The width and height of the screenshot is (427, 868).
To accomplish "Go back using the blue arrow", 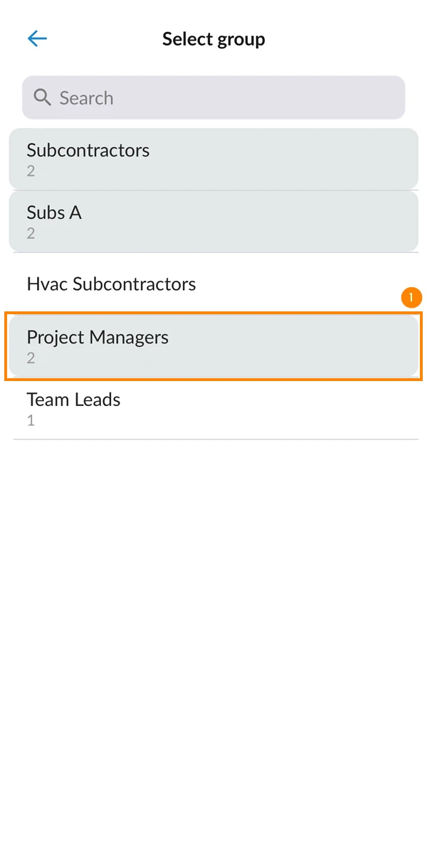I will [x=37, y=38].
